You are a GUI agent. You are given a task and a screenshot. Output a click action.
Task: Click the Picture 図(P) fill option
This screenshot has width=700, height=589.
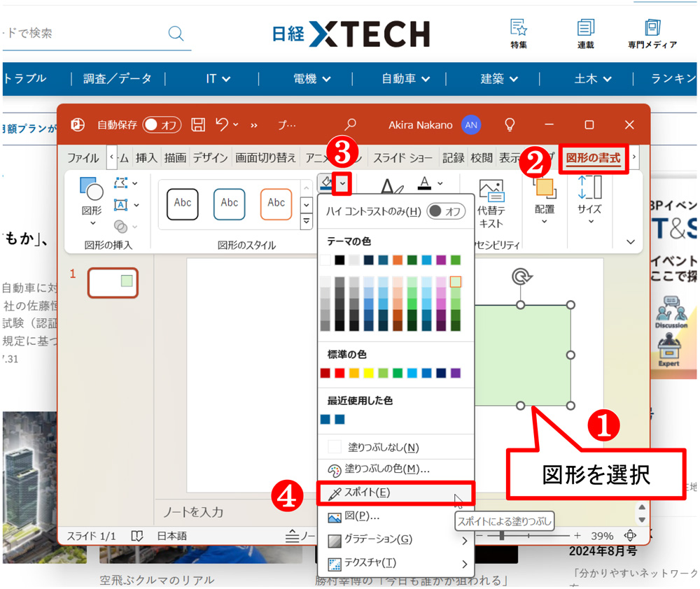395,516
